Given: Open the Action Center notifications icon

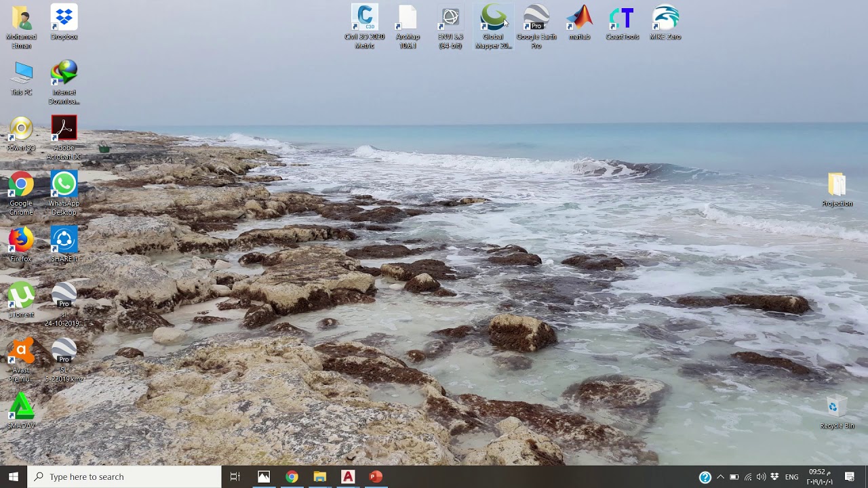Looking at the screenshot, I should tap(850, 477).
